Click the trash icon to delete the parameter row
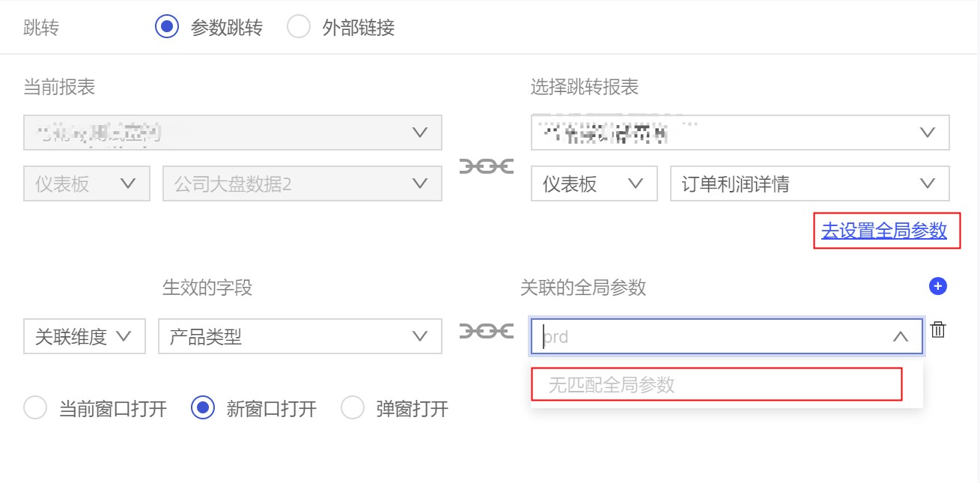The width and height of the screenshot is (980, 483). [938, 330]
